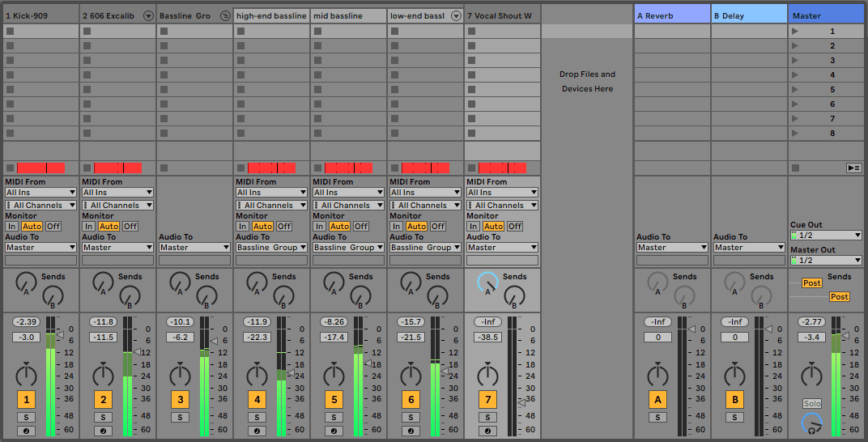Toggle track 7 activator button
This screenshot has height=442, width=868.
tap(487, 399)
